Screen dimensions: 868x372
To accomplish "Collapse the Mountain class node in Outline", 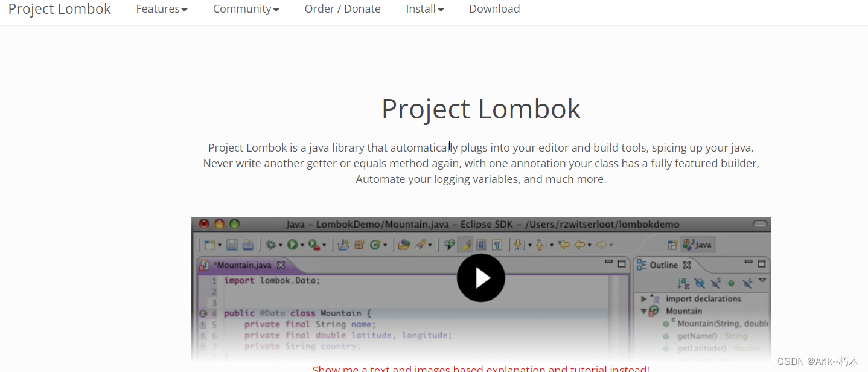I will point(644,311).
